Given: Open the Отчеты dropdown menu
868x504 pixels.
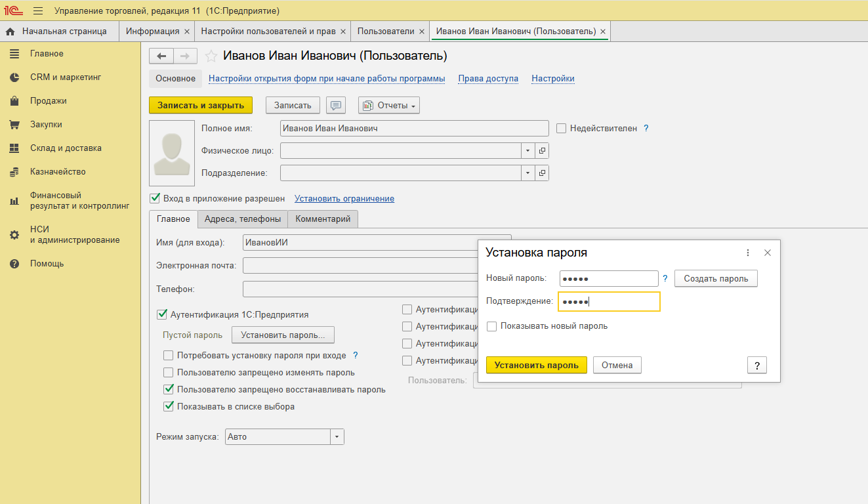Looking at the screenshot, I should coord(389,106).
